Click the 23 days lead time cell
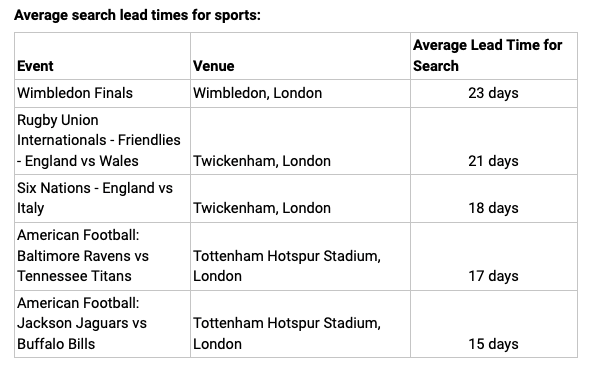This screenshot has width=595, height=378. pos(493,93)
